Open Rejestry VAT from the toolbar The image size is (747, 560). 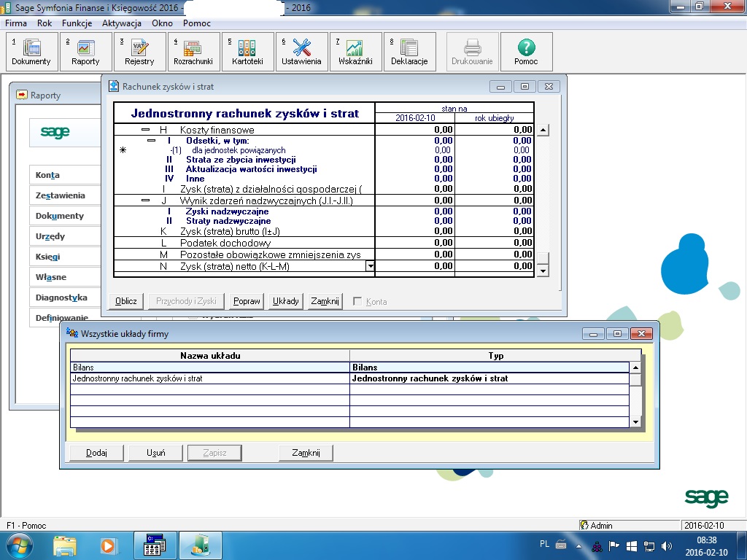[x=139, y=52]
